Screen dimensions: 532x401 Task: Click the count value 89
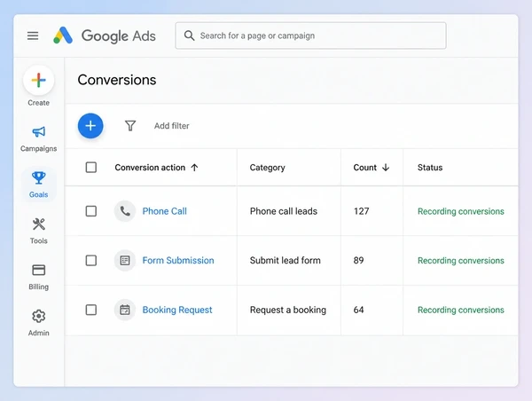358,261
